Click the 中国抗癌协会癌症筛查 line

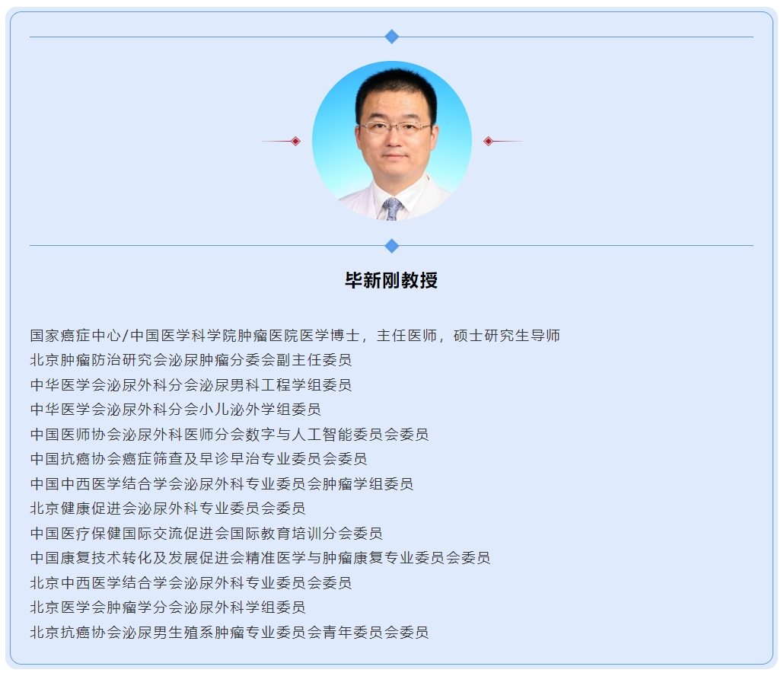tap(199, 459)
